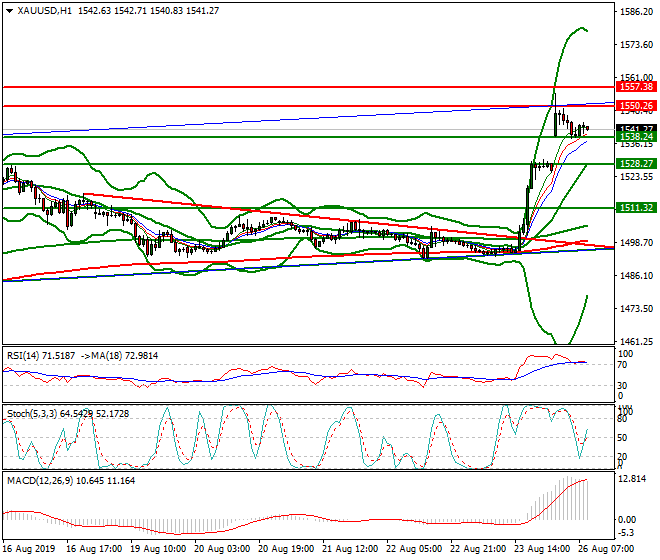This screenshot has width=660, height=560.
Task: Select the 16 Aug 2019 time label
Action: coord(29,549)
